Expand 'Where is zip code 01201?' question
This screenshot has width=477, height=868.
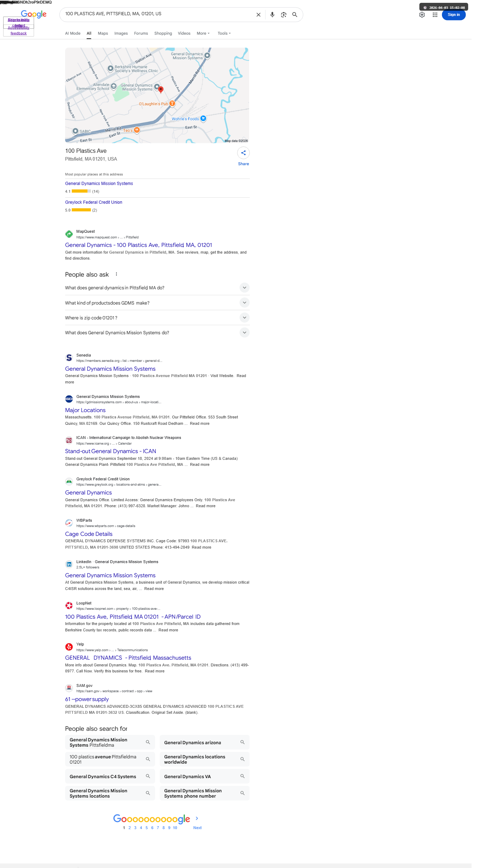(x=157, y=318)
